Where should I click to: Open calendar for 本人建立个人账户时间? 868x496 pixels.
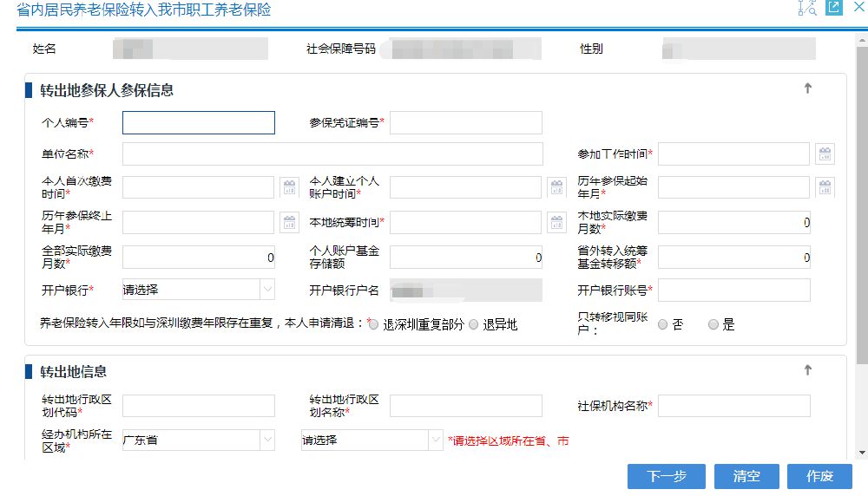click(556, 187)
